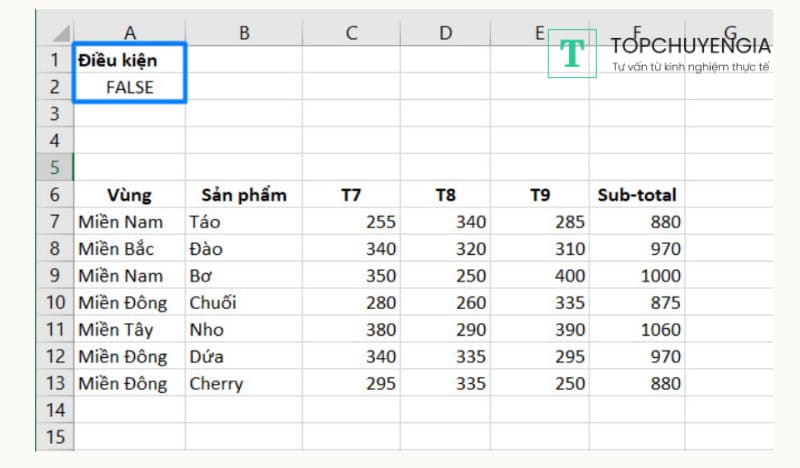Select the Miền Tây region cell
The image size is (800, 468).
click(x=129, y=329)
